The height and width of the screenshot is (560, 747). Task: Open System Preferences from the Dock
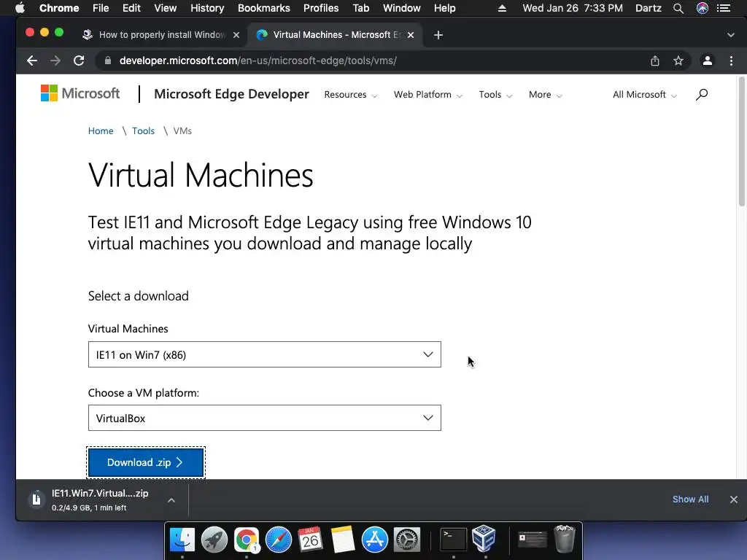[x=406, y=540]
